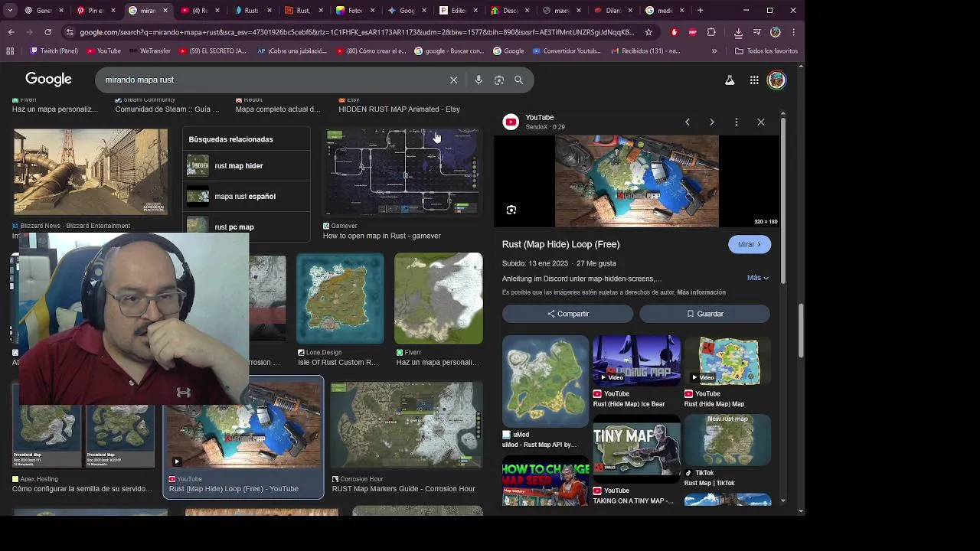This screenshot has width=980, height=551.
Task: Open HIDDEN RUST MAP Animated - Etsy link
Action: point(400,109)
